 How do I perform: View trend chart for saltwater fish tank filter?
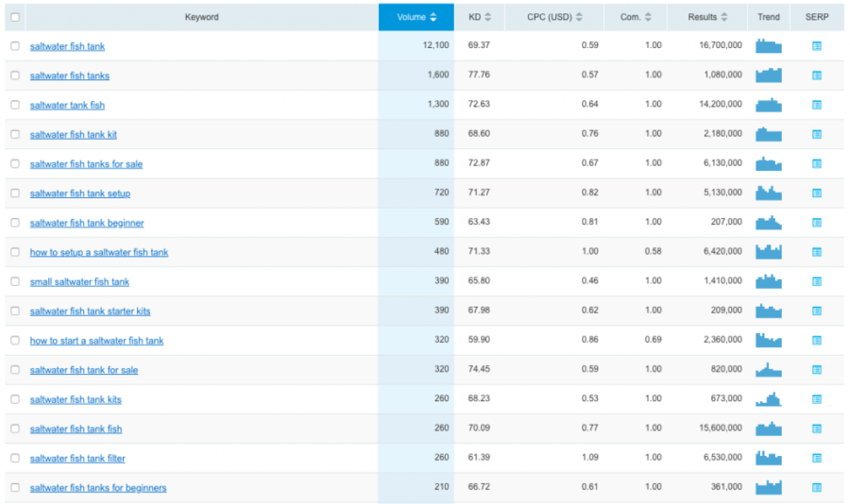[768, 458]
